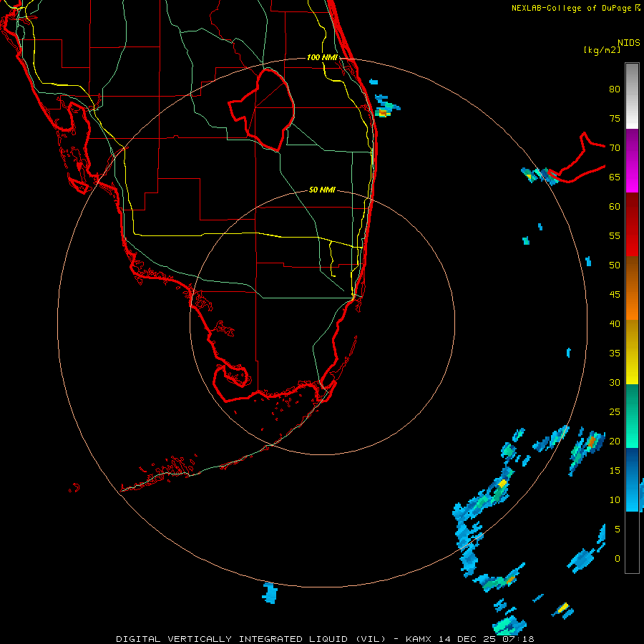644x644 pixels.
Task: Click the green 20-30 segment of color scale
Action: pyautogui.click(x=632, y=416)
